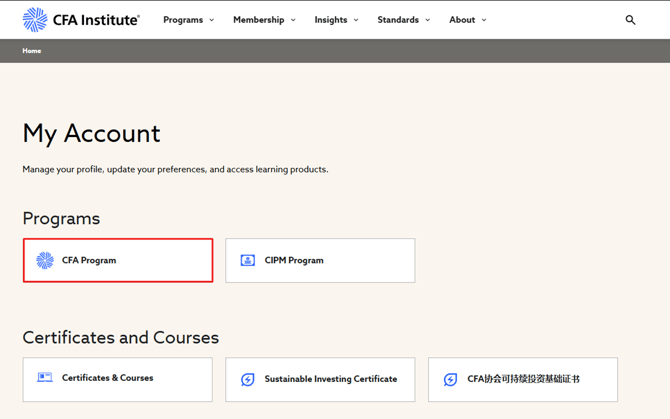Open search with the magnifier icon
This screenshot has height=419, width=670.
click(630, 20)
